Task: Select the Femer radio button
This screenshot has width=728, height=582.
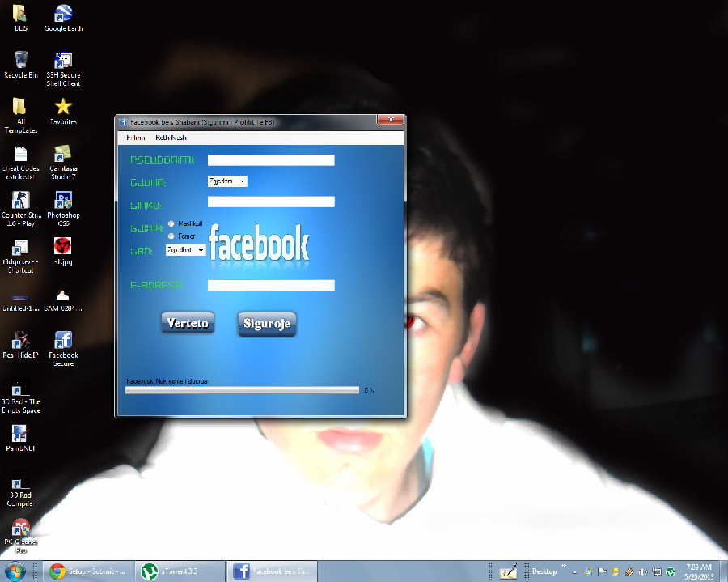Action: coord(171,236)
